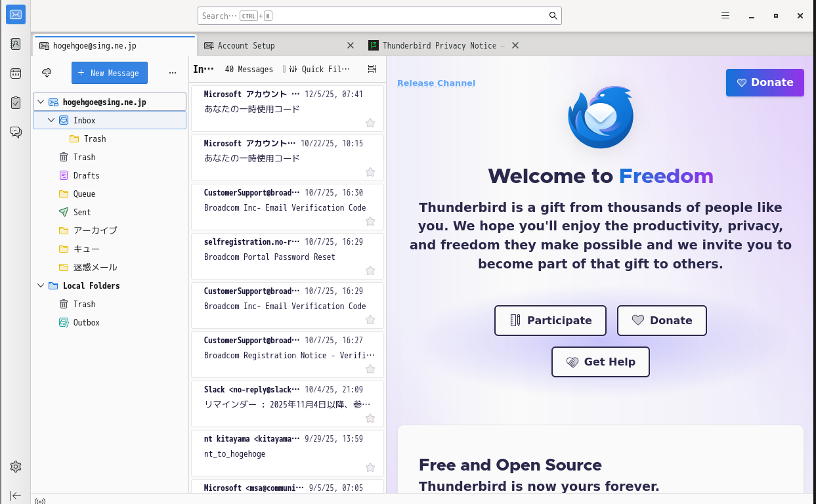This screenshot has height=504, width=816.
Task: Open the Outbox folder
Action: coord(110,322)
